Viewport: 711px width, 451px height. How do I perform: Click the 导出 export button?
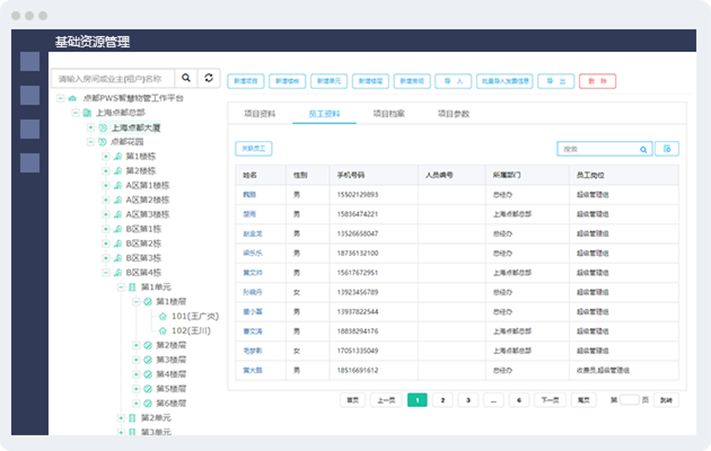[x=556, y=81]
